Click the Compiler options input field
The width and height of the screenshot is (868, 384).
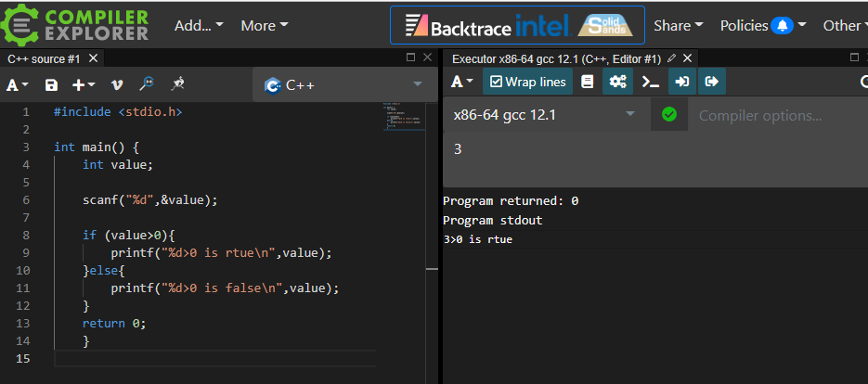pos(771,116)
